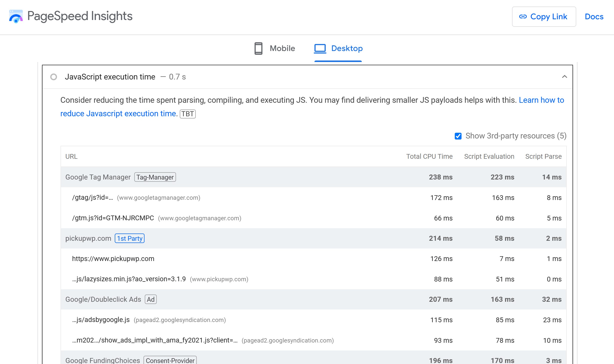This screenshot has height=364, width=614.
Task: Click the Tag-Manager badge icon label
Action: (155, 177)
